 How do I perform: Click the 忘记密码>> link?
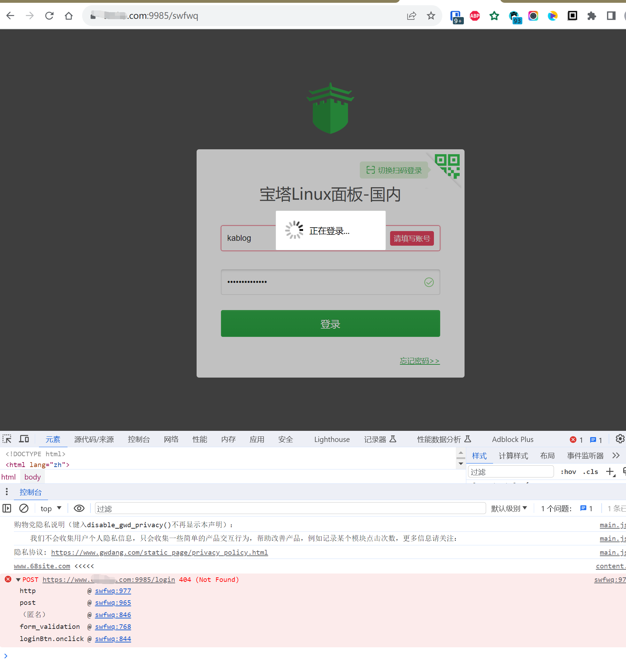[420, 361]
